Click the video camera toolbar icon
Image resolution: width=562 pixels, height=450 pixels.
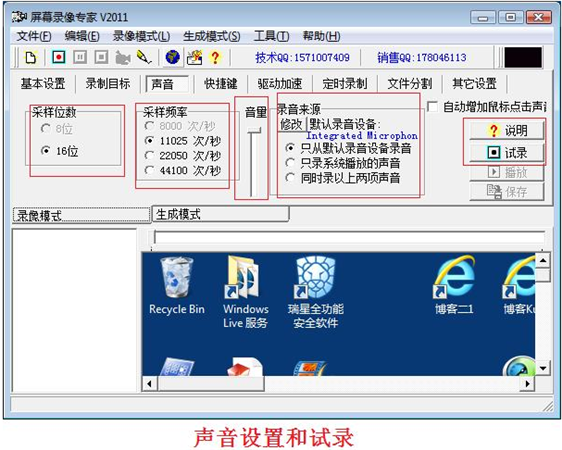click(x=123, y=58)
